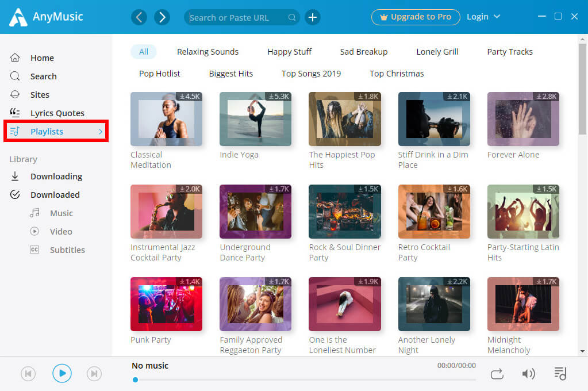Image resolution: width=588 pixels, height=391 pixels.
Task: Click the plus add URL button
Action: point(312,17)
